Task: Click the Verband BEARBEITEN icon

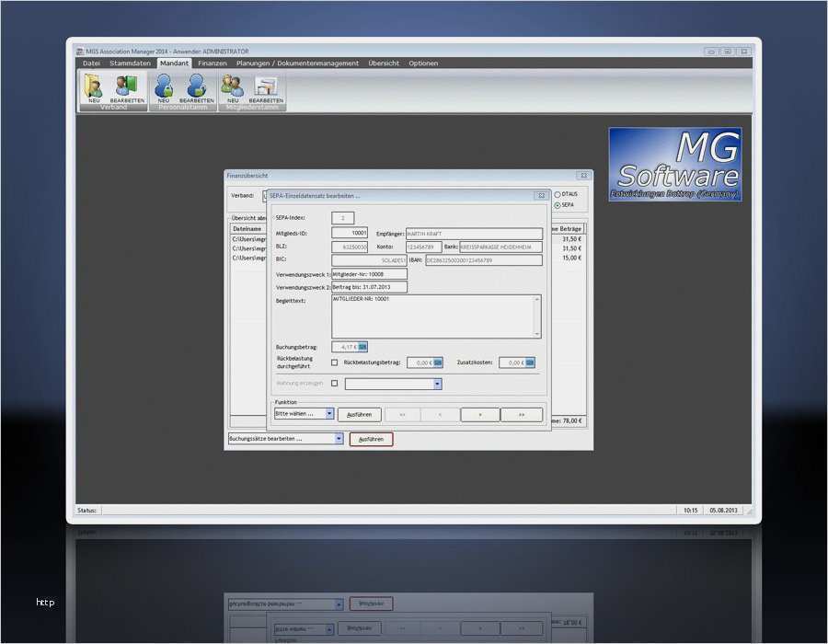Action: point(127,86)
